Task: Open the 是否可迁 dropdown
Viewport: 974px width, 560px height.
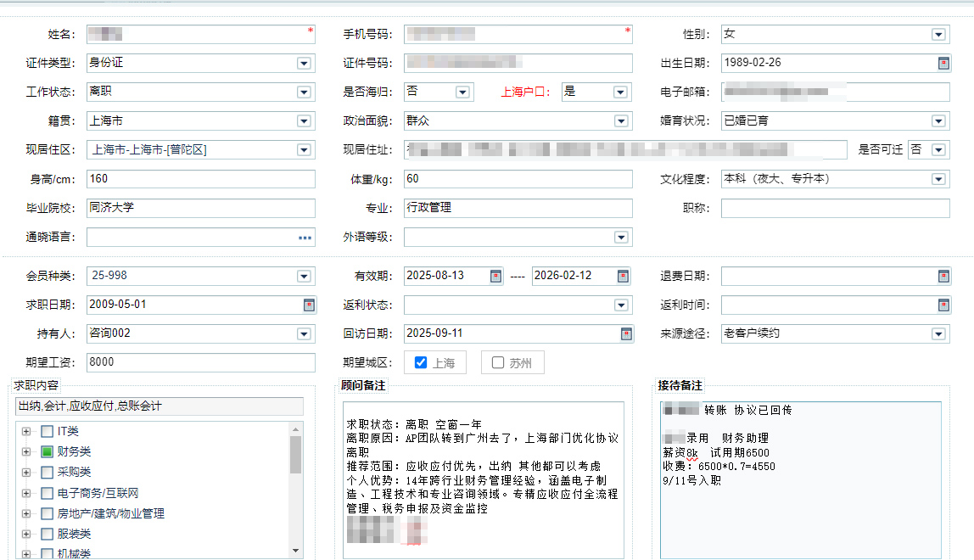Action: [x=938, y=150]
